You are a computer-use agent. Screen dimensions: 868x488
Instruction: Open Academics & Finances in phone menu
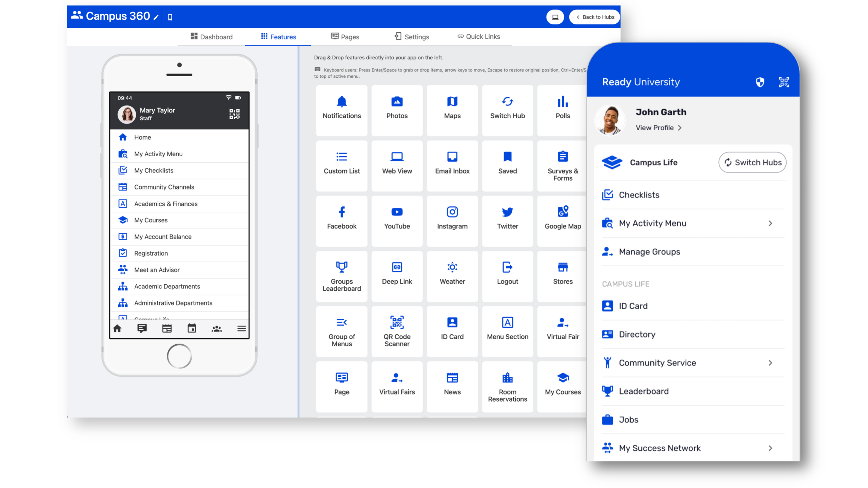(180, 204)
